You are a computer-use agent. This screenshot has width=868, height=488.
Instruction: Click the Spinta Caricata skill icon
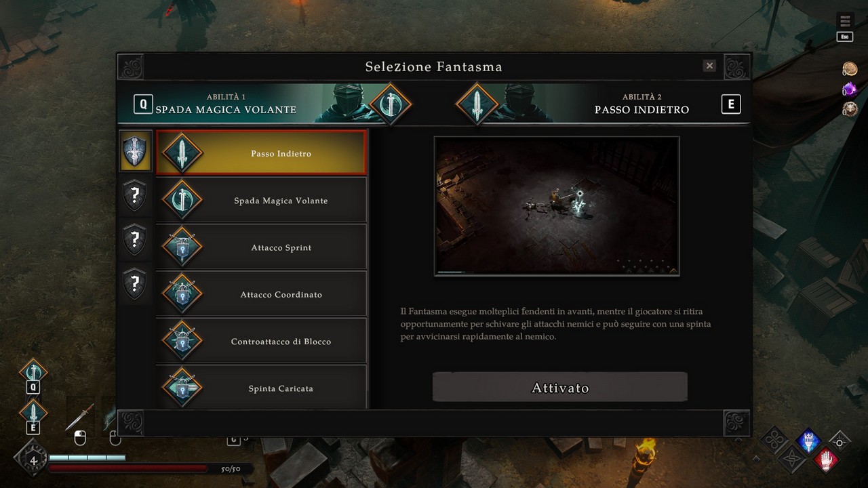tap(182, 388)
